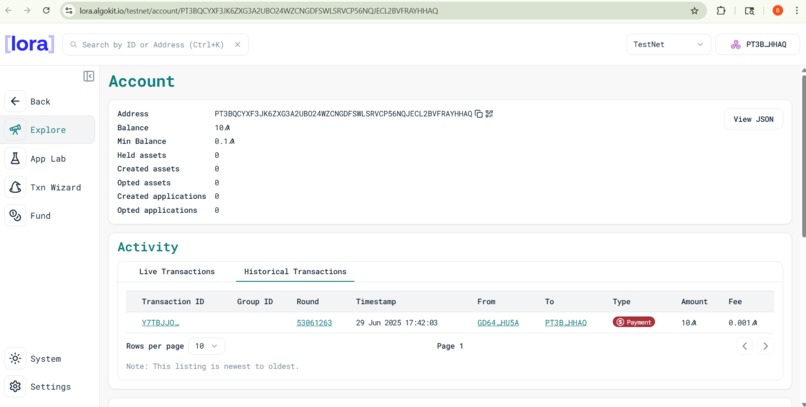Select App Lab in the sidebar
This screenshot has width=806, height=407.
pyautogui.click(x=48, y=158)
